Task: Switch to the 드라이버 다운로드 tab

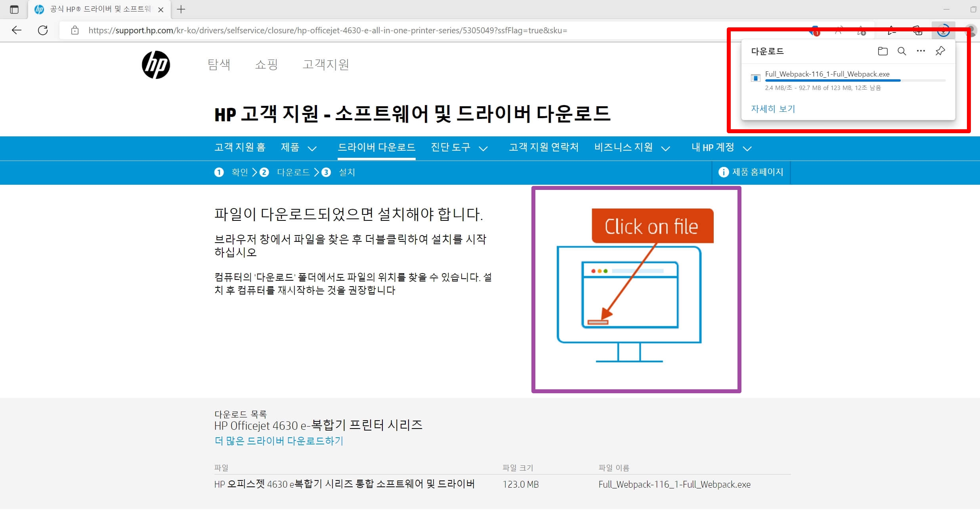Action: click(376, 147)
